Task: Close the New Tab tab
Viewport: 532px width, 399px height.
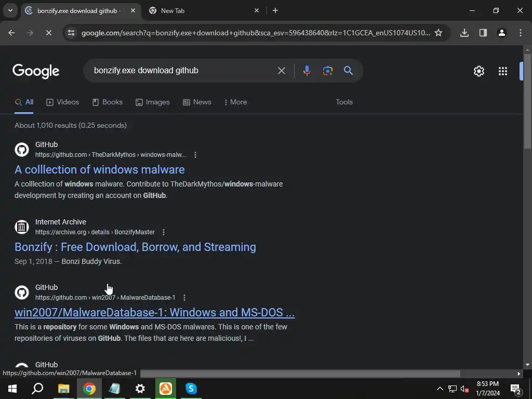Action: [257, 10]
